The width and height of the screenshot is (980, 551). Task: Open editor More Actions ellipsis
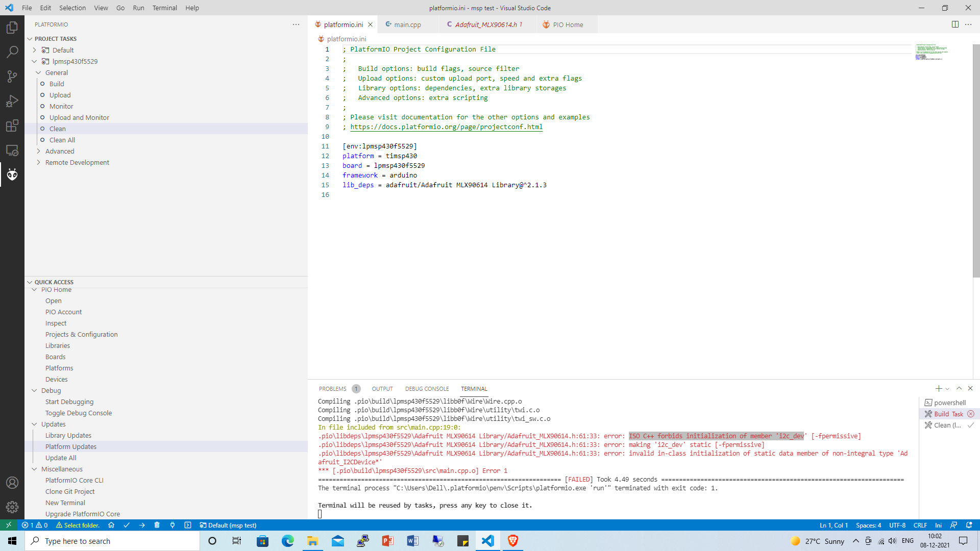(x=968, y=24)
